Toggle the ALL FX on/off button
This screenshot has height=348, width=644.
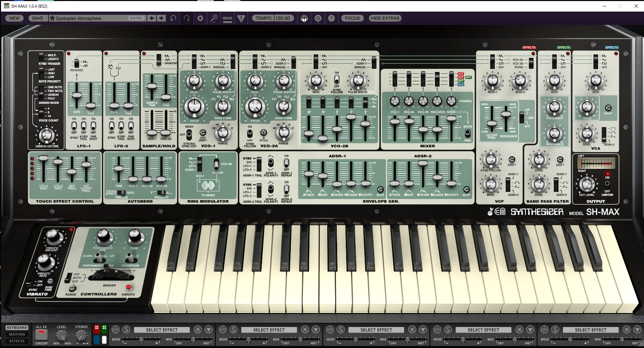point(41,334)
